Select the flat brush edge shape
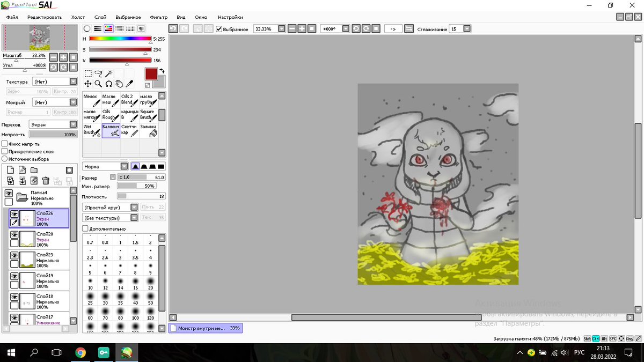This screenshot has width=644, height=362. tap(161, 167)
